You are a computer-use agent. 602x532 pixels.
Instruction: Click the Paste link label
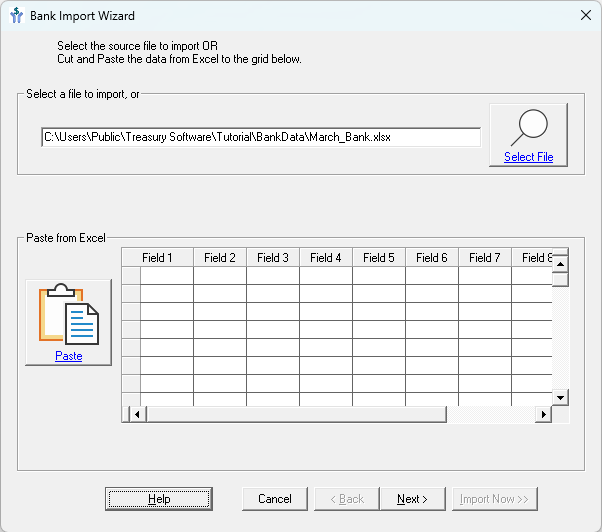[x=68, y=356]
